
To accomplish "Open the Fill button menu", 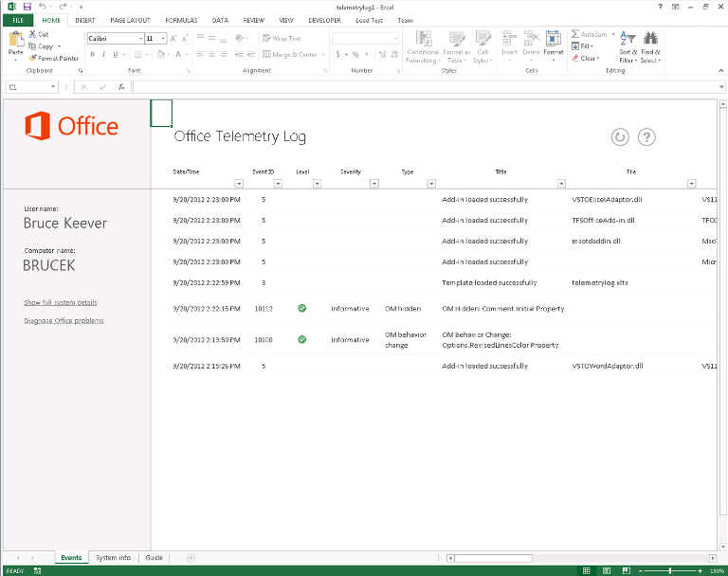I will point(583,46).
